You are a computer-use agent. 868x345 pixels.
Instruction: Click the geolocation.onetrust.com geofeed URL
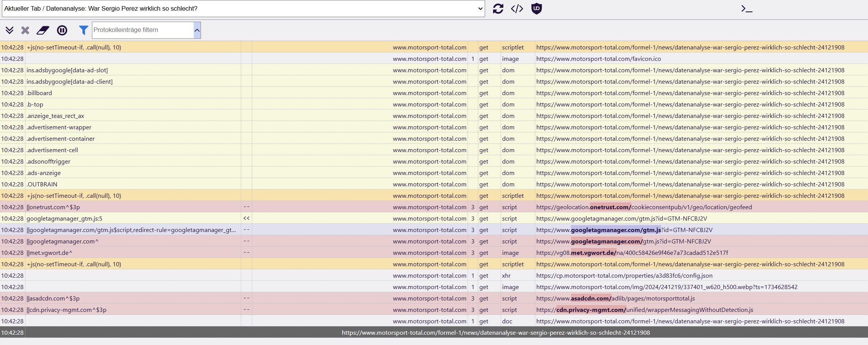tap(644, 207)
